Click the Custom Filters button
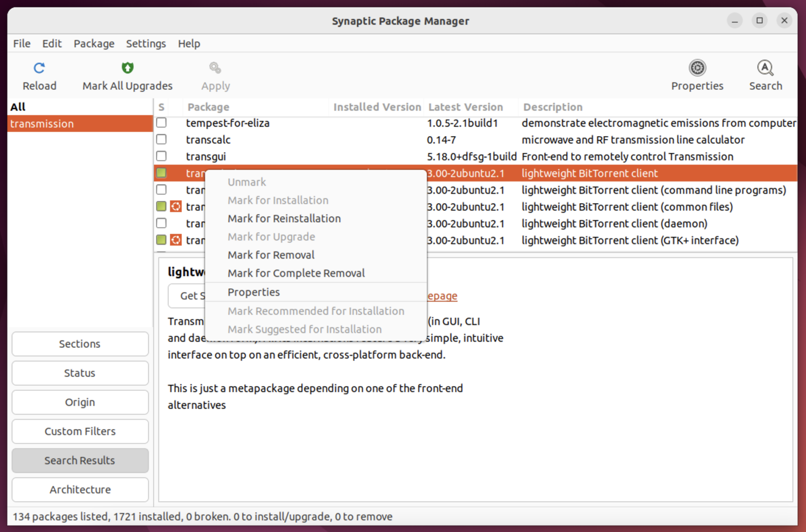This screenshot has width=806, height=532. (80, 431)
